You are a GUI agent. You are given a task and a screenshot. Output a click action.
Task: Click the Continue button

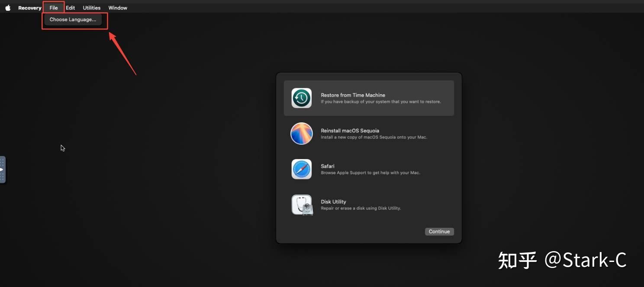click(x=439, y=232)
